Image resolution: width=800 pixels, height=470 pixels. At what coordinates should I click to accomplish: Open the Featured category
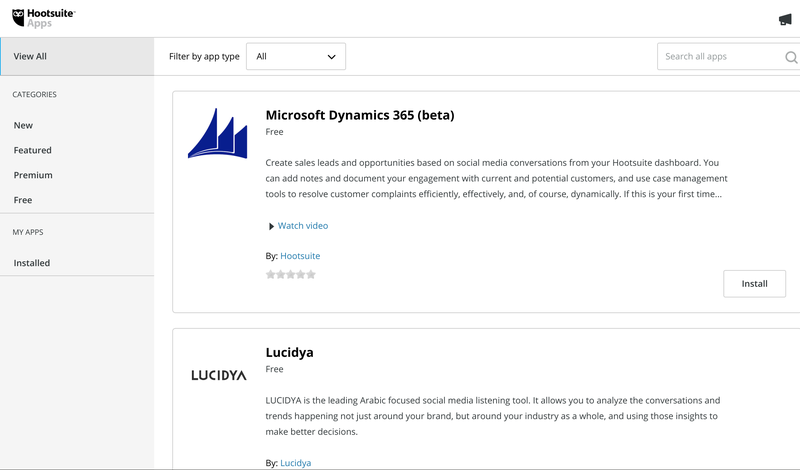tap(33, 150)
